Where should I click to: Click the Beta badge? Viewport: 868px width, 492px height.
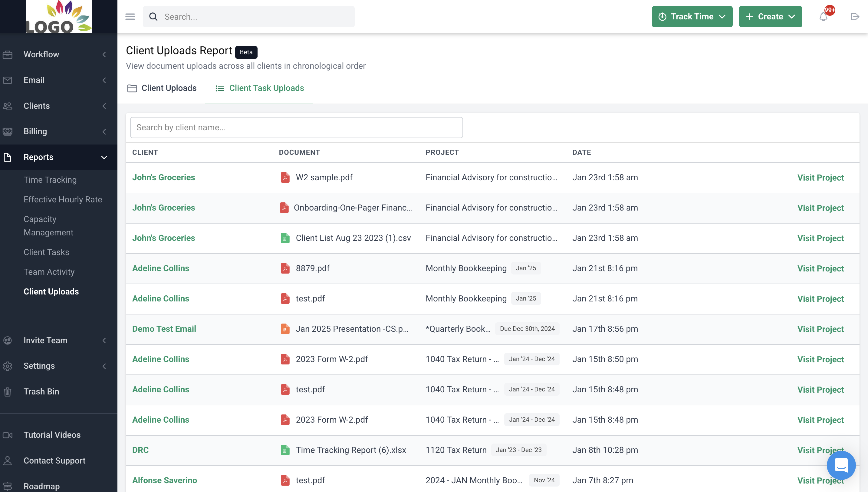[246, 52]
